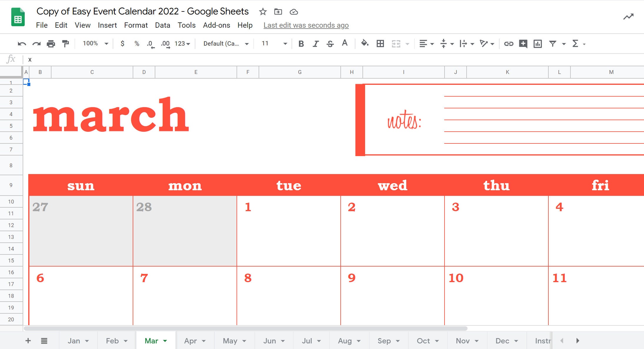The width and height of the screenshot is (644, 349).
Task: Decrease decimal places
Action: [x=151, y=44]
